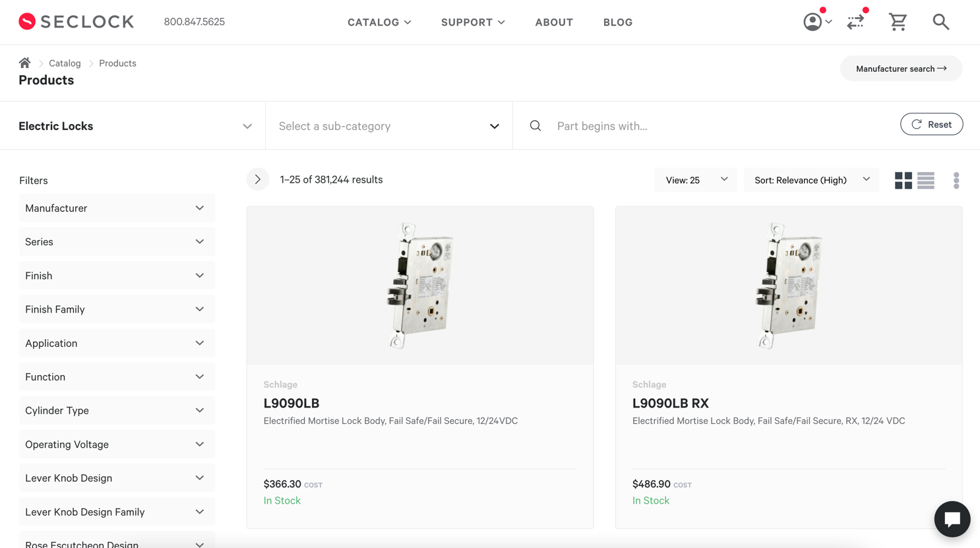Viewport: 980px width, 548px height.
Task: Open the user account icon menu
Action: (817, 22)
